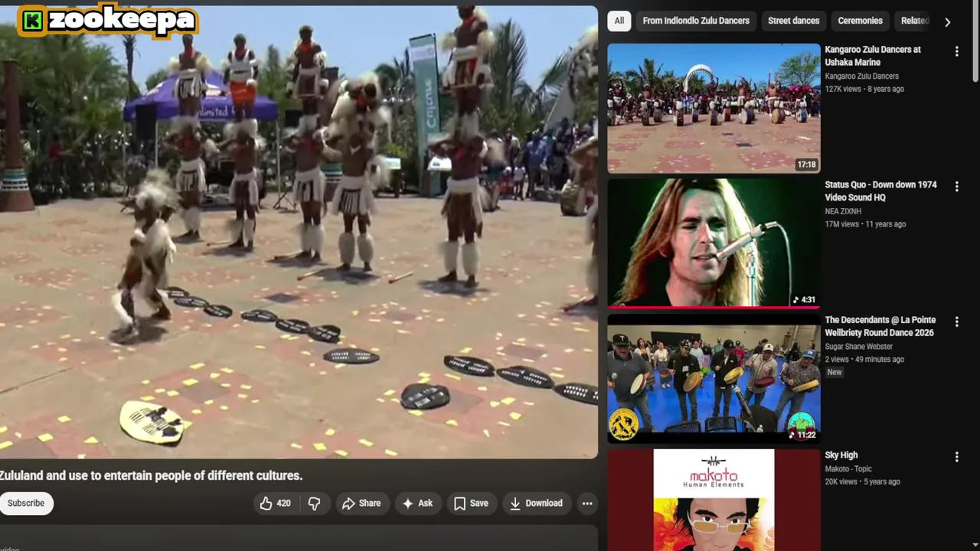Open Sky High Makoto thumbnail
Screen dimensions: 980x551
pos(714,500)
